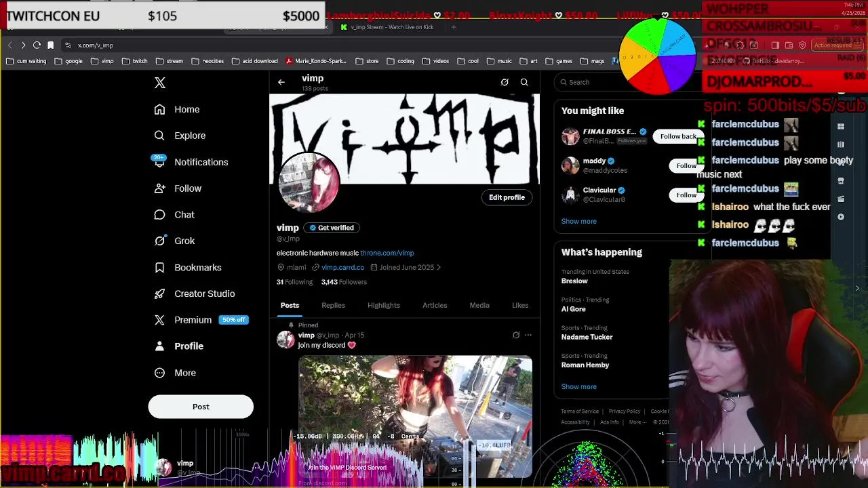Switch to the Likes tab

tap(520, 306)
